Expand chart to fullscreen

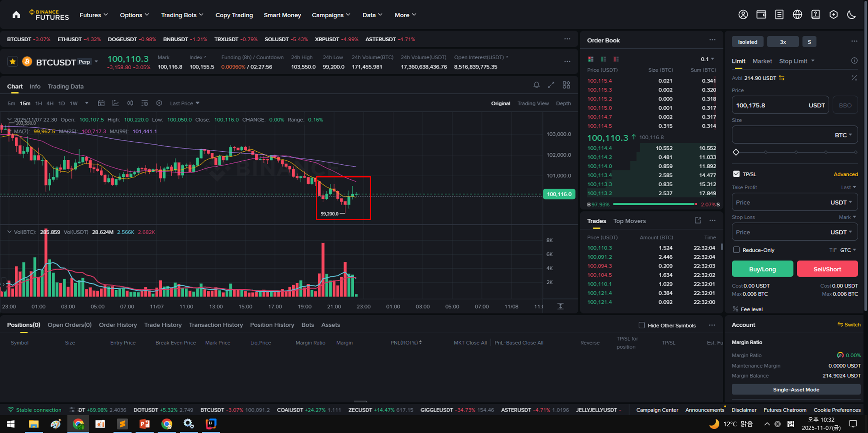coord(551,85)
